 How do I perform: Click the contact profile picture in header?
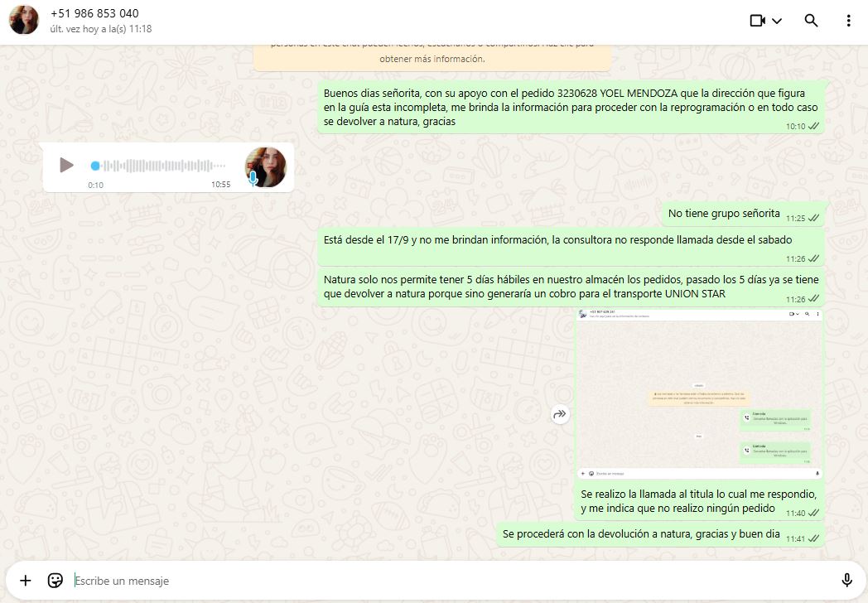24,20
